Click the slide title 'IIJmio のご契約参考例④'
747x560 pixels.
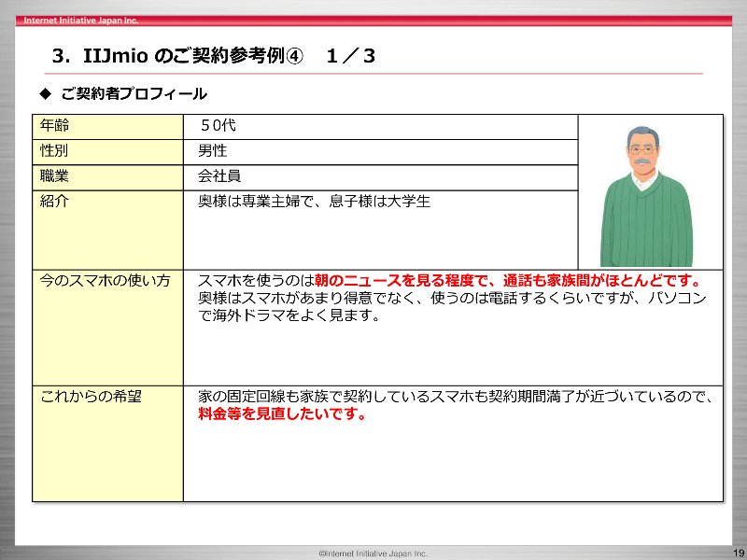pos(193,56)
